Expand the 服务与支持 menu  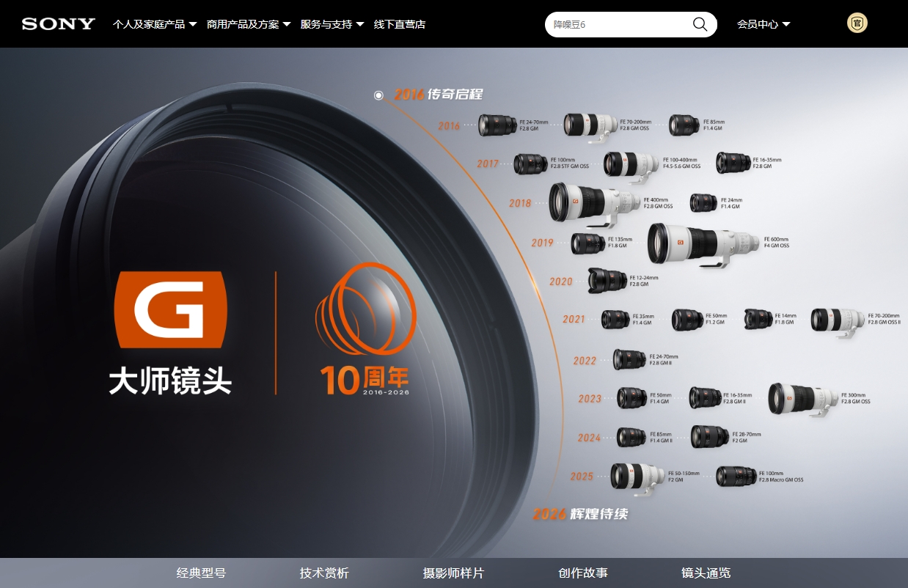pyautogui.click(x=332, y=24)
